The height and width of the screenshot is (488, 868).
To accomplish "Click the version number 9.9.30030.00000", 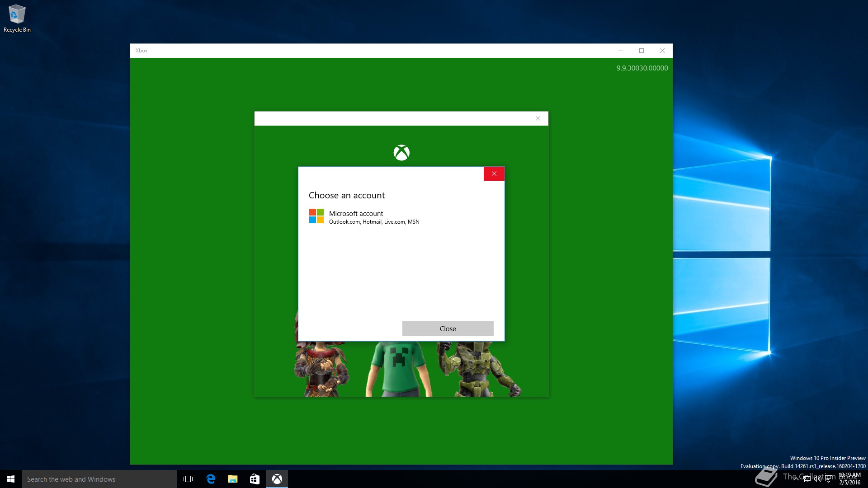I will point(642,68).
